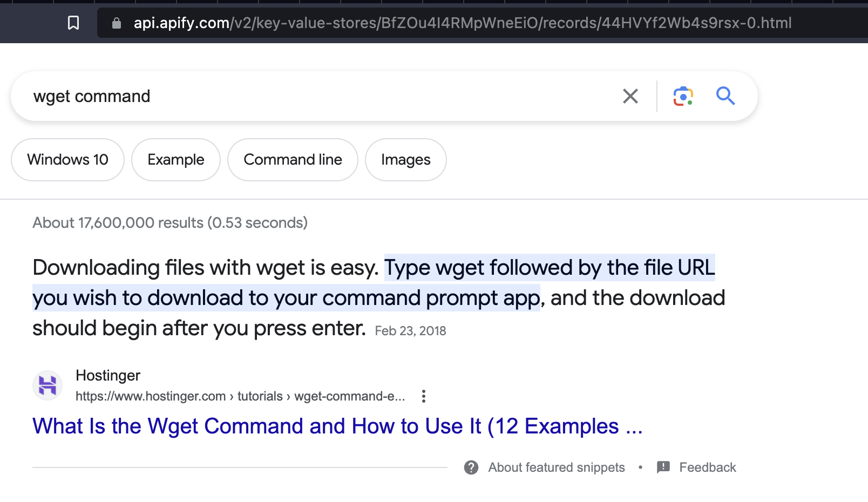This screenshot has width=868, height=502.
Task: Click into the 'wget command' search box
Action: click(x=324, y=96)
